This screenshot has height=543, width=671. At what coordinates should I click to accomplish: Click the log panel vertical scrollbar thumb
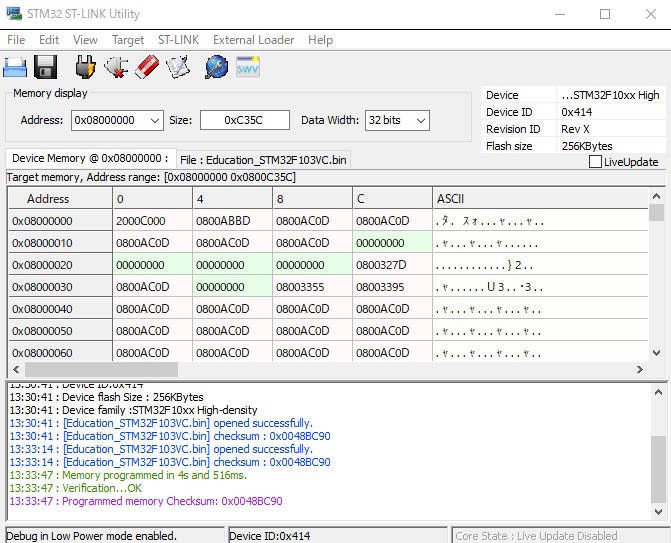(658, 469)
